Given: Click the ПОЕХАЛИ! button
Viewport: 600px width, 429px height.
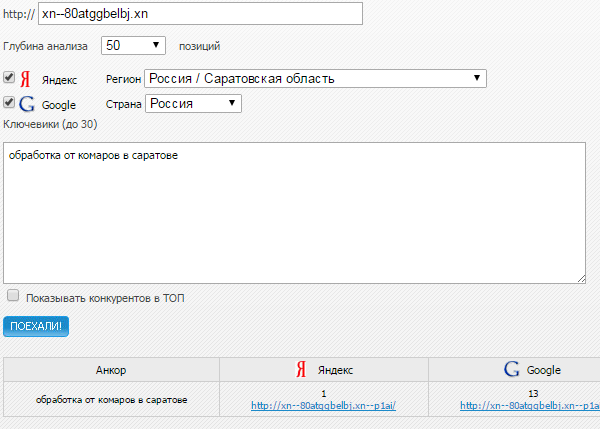Looking at the screenshot, I should 36,326.
